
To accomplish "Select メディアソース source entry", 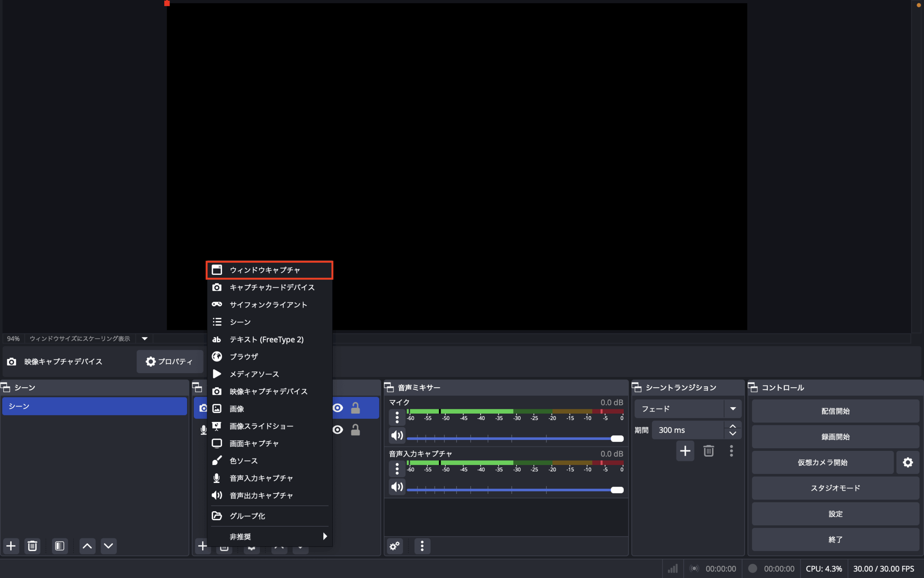I will [x=270, y=374].
